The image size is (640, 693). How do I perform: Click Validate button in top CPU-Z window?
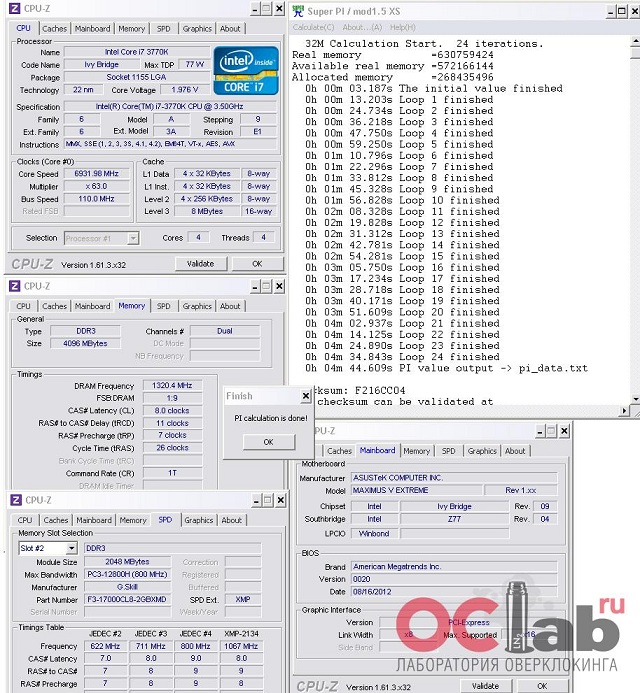(x=201, y=264)
